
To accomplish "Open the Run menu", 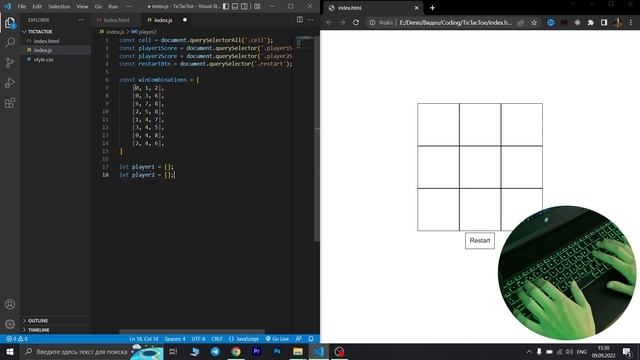I will tap(113, 7).
